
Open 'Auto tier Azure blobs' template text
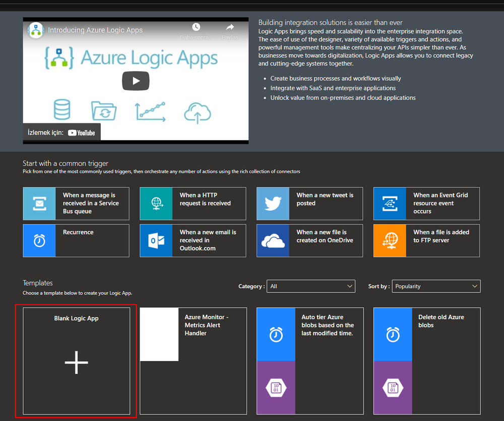click(x=328, y=325)
